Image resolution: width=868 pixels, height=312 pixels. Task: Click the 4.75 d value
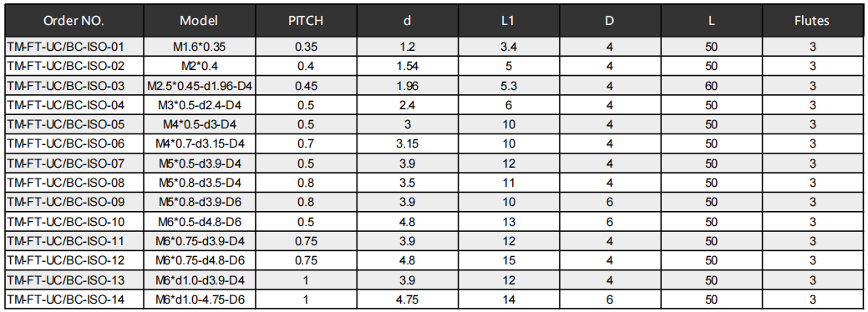point(407,299)
